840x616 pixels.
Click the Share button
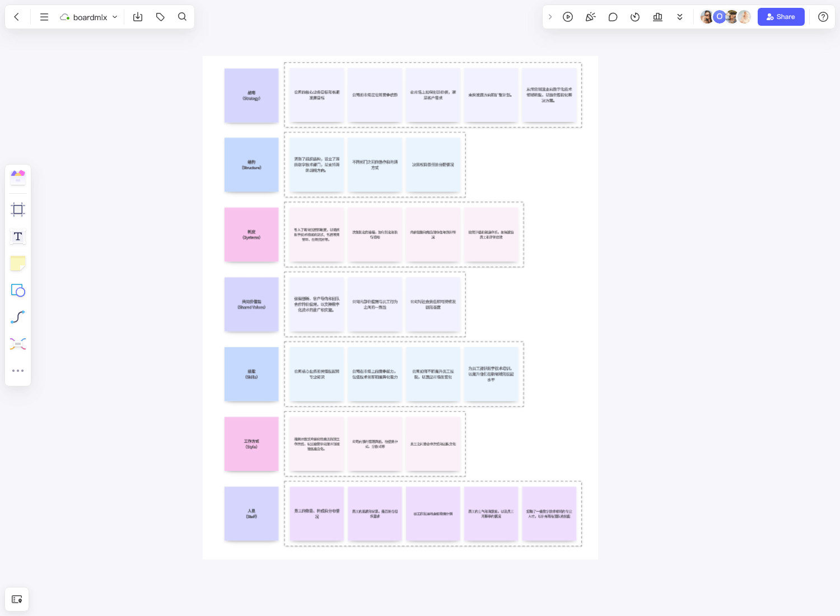point(781,17)
